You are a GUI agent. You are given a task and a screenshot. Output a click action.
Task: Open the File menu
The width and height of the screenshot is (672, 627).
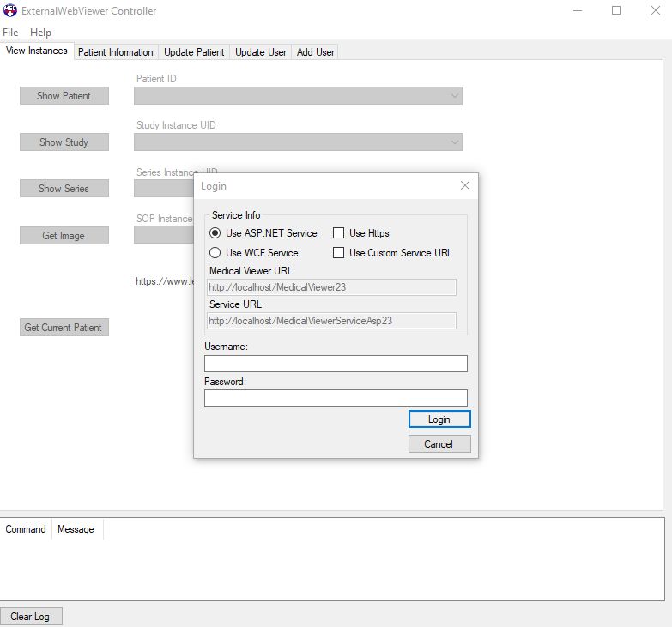click(10, 33)
